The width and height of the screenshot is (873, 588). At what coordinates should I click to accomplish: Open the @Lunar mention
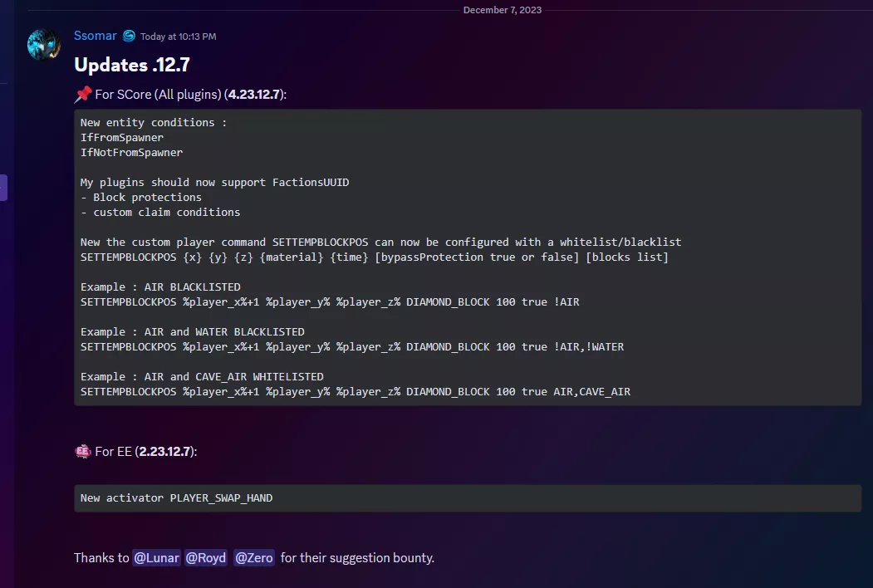pyautogui.click(x=157, y=558)
